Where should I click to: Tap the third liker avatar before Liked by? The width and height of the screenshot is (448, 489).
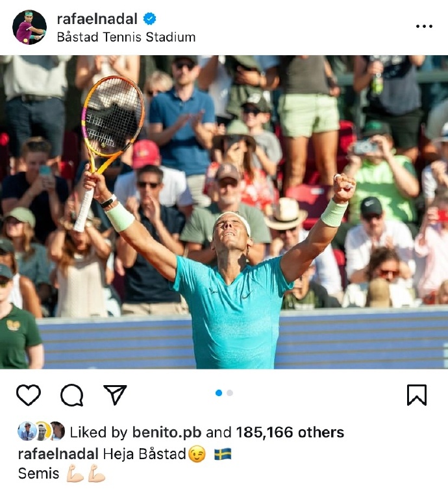[x=57, y=431]
